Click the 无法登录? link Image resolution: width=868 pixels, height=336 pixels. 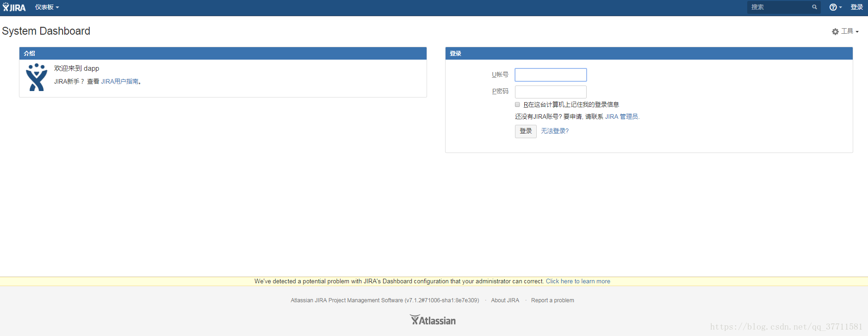(555, 131)
